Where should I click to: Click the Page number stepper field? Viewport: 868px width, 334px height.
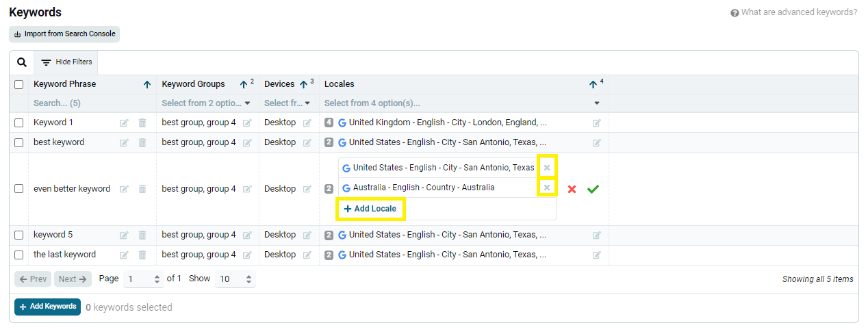point(143,279)
